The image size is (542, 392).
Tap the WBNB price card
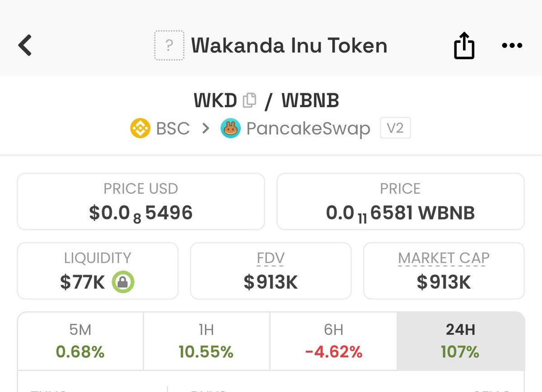(x=400, y=201)
